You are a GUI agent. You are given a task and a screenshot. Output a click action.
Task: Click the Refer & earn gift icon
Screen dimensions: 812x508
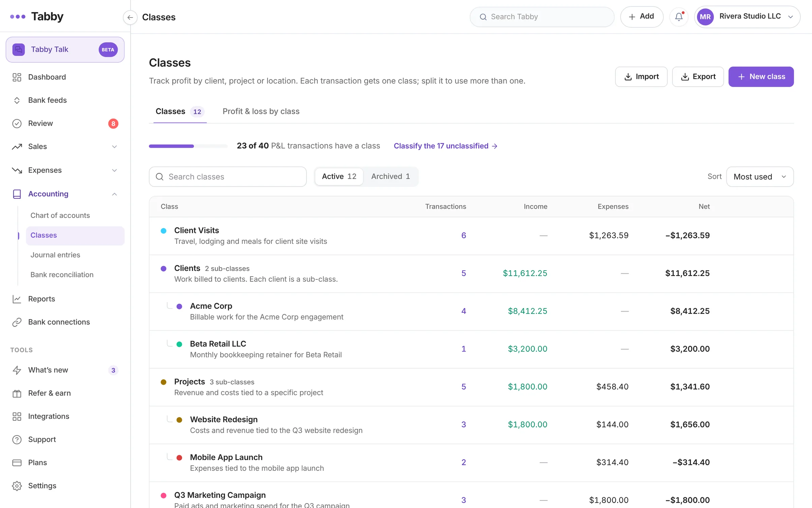point(17,393)
